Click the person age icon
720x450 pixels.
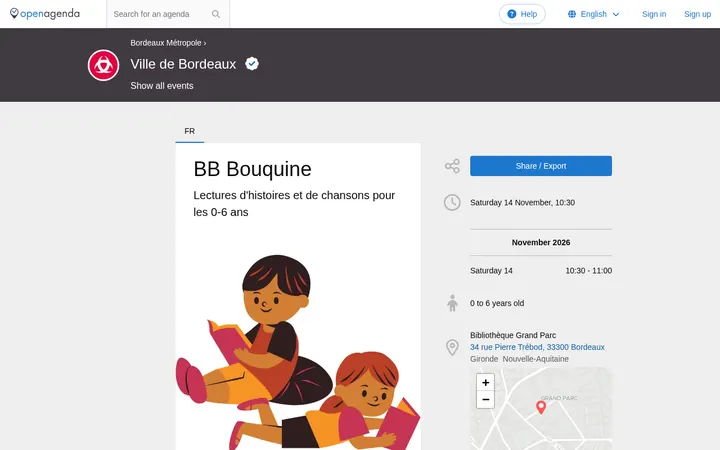pyautogui.click(x=452, y=303)
